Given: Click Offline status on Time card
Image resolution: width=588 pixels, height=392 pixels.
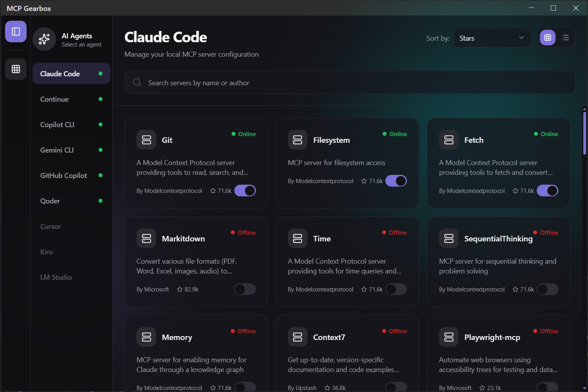Looking at the screenshot, I should (394, 232).
